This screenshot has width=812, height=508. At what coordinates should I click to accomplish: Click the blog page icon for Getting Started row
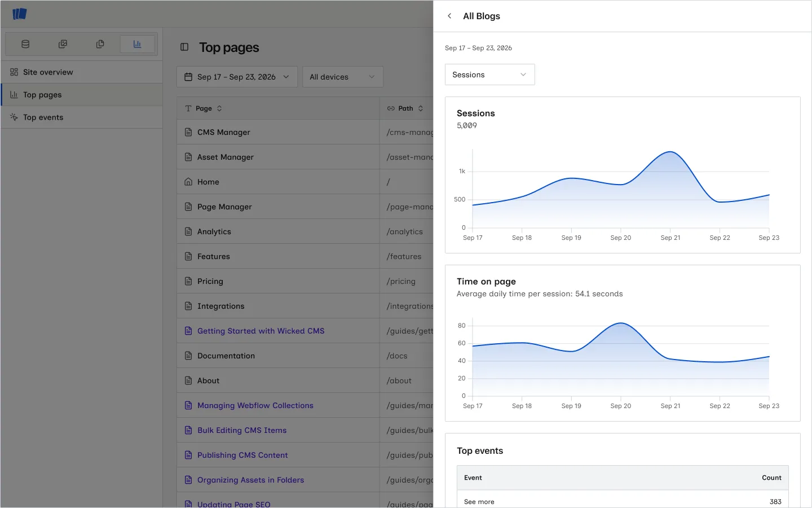point(188,331)
